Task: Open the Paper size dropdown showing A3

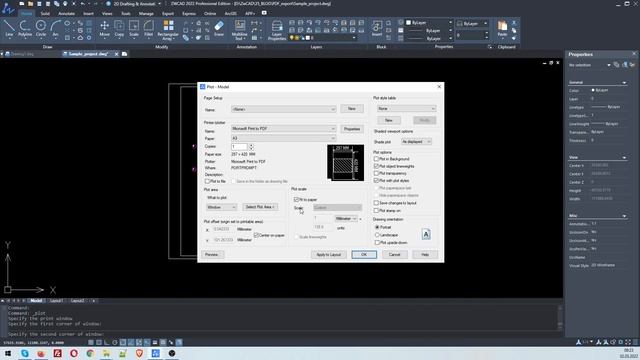Action: 283,138
